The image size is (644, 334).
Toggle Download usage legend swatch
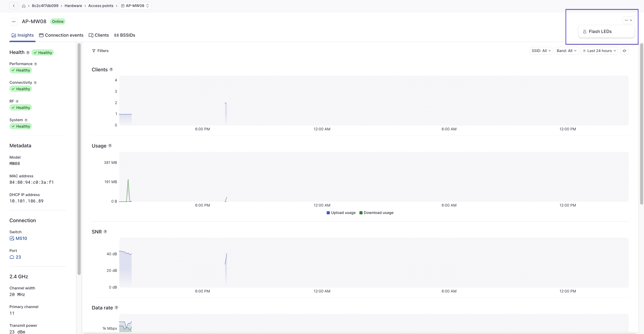(x=361, y=213)
